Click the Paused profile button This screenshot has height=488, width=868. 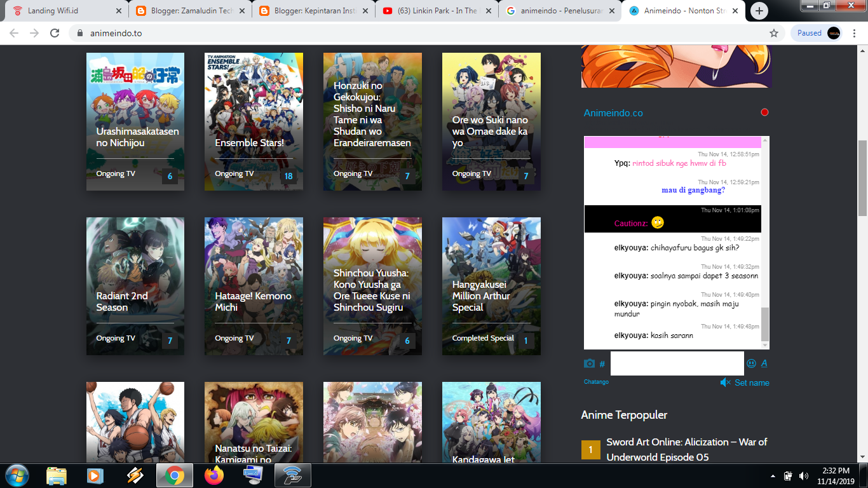pos(817,33)
